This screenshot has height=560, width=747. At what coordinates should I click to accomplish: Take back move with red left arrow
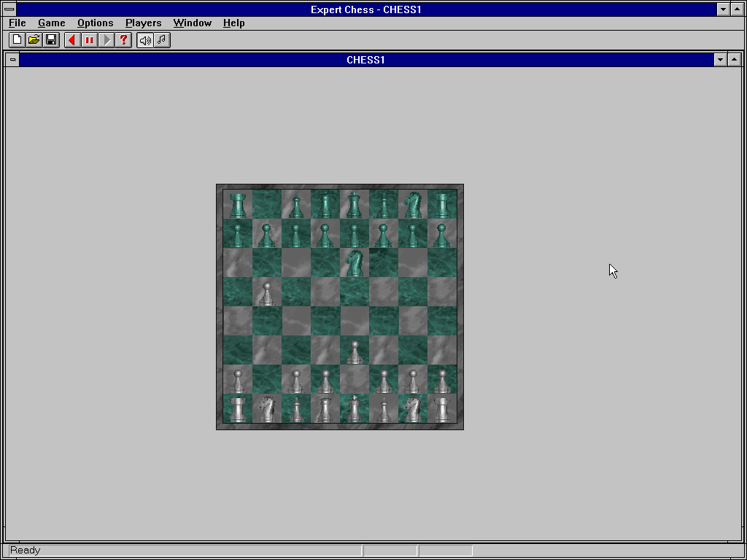[72, 40]
